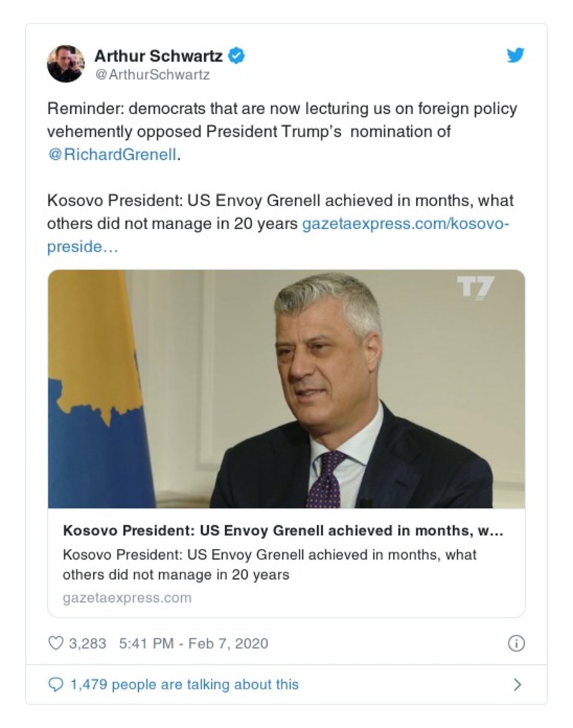This screenshot has width=573, height=728.
Task: Click the T7 watermark on the photo
Action: tap(476, 288)
